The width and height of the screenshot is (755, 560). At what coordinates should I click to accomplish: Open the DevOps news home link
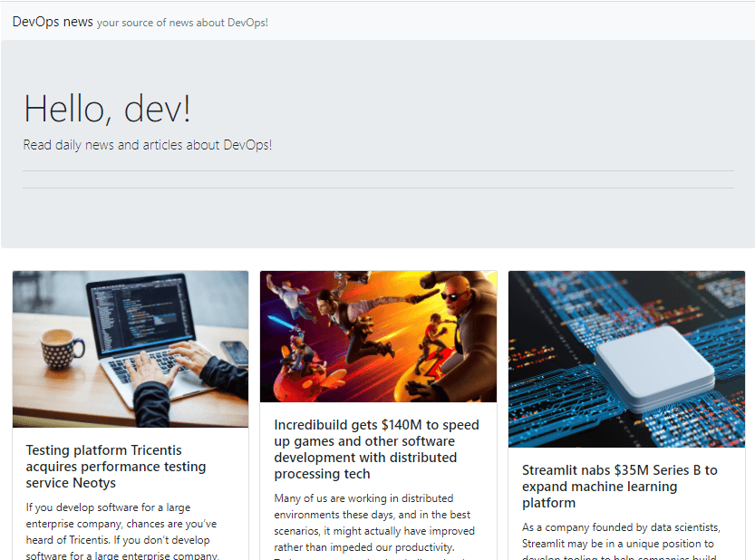[52, 21]
